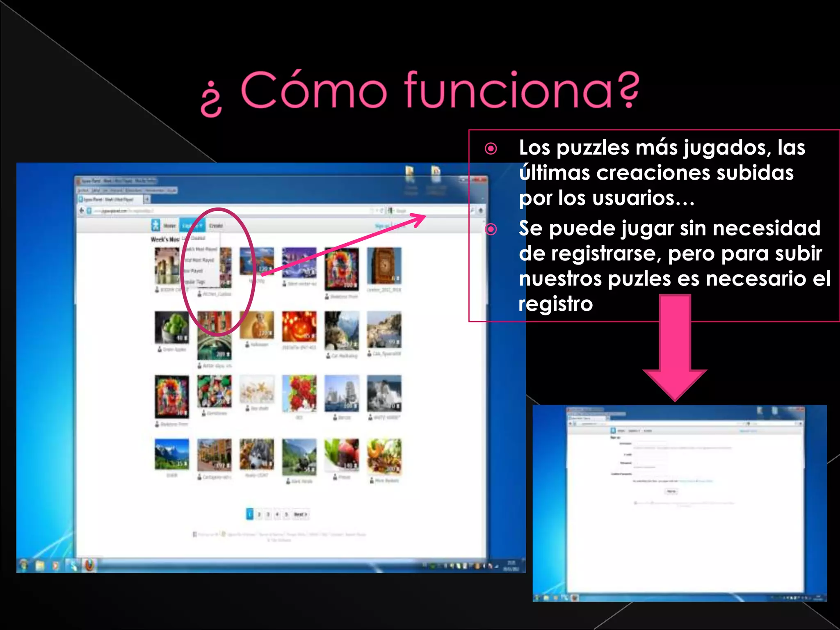The width and height of the screenshot is (840, 630).
Task: Click the Jigsaw Planet puzzle-piece logo
Action: click(155, 225)
